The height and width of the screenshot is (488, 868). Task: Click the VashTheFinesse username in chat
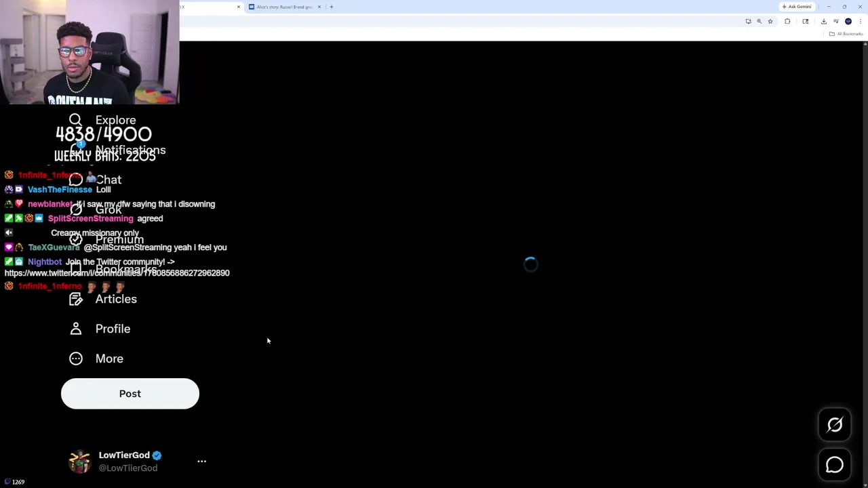click(60, 190)
